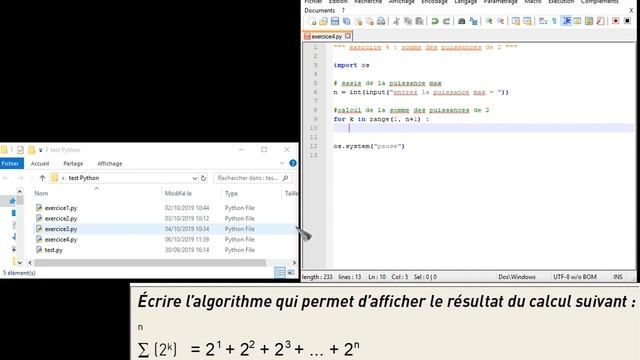Click the 'import os' line in the editor
The height and width of the screenshot is (360, 640).
click(x=351, y=65)
